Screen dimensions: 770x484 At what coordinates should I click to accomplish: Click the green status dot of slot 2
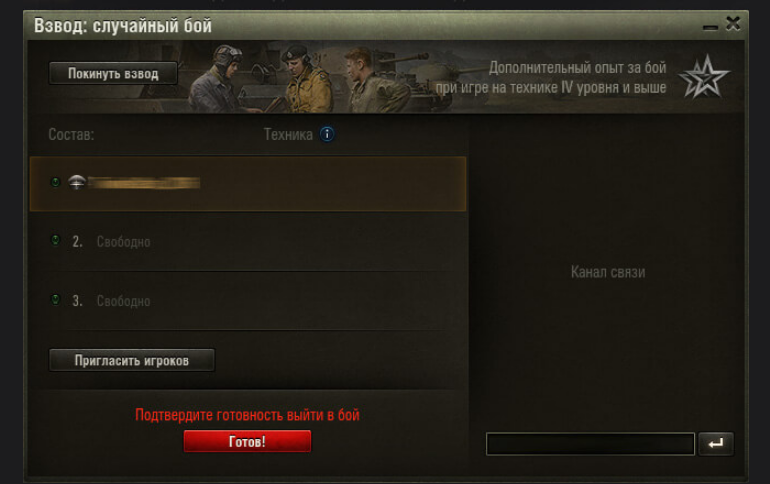tap(55, 240)
